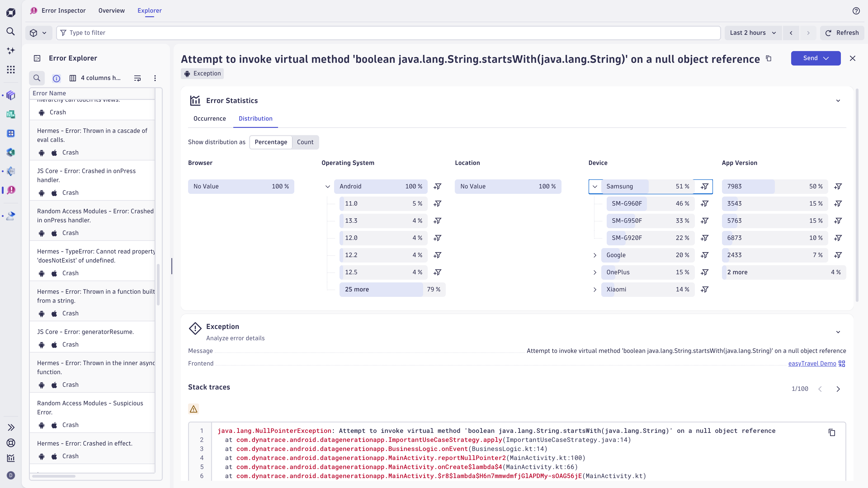The height and width of the screenshot is (488, 868).
Task: Copy the error title to clipboard
Action: click(769, 59)
